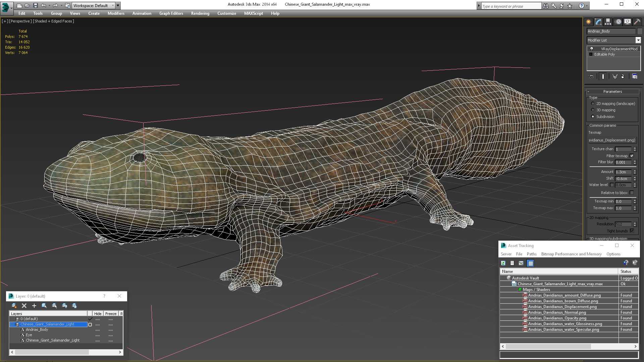Toggle VRayDisplacementMod lightbulb on/off
Image resolution: width=644 pixels, height=362 pixels.
[x=592, y=49]
